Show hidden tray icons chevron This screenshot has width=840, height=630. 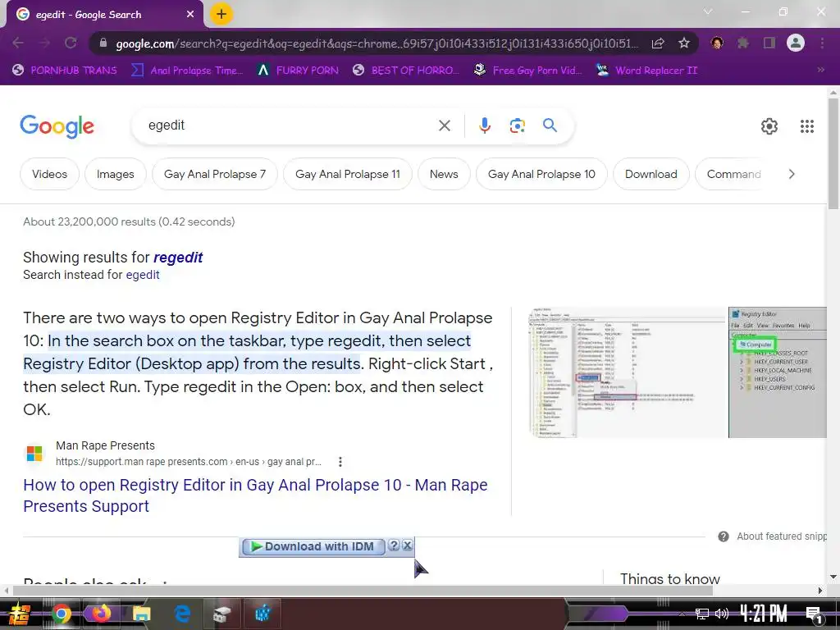682,614
